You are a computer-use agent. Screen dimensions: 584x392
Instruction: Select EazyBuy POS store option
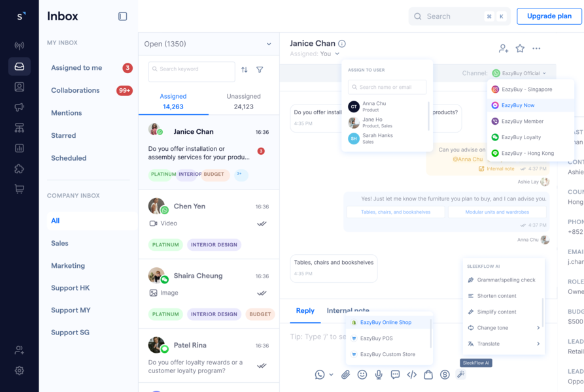click(389, 338)
